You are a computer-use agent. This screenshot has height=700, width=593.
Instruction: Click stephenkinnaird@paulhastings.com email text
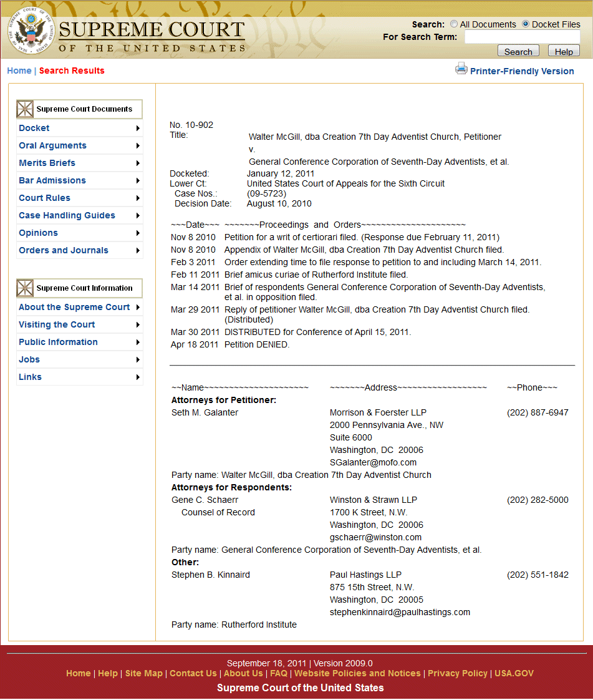point(400,612)
